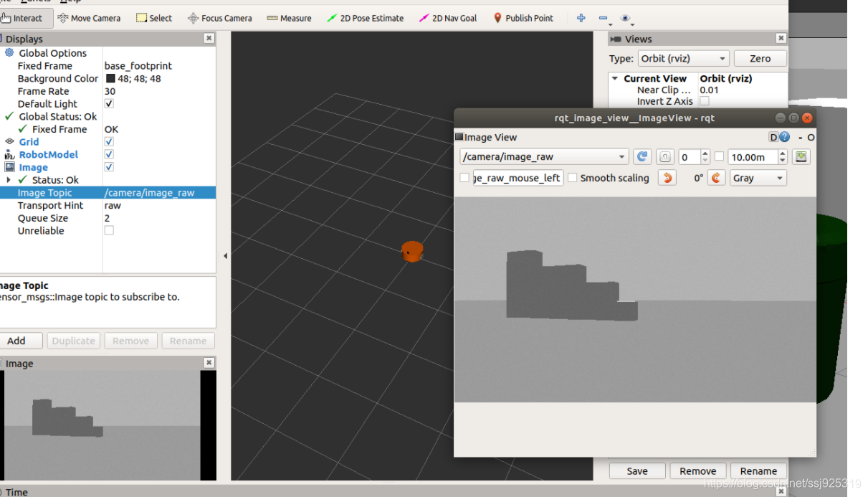Screen dimensions: 868x497
Task: Click the blue plus add-tool icon
Action: point(581,18)
